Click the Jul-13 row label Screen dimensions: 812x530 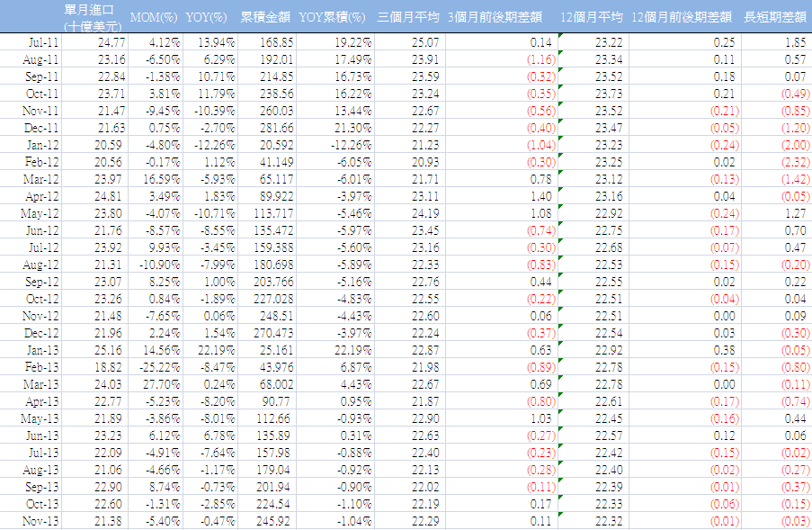[43, 453]
